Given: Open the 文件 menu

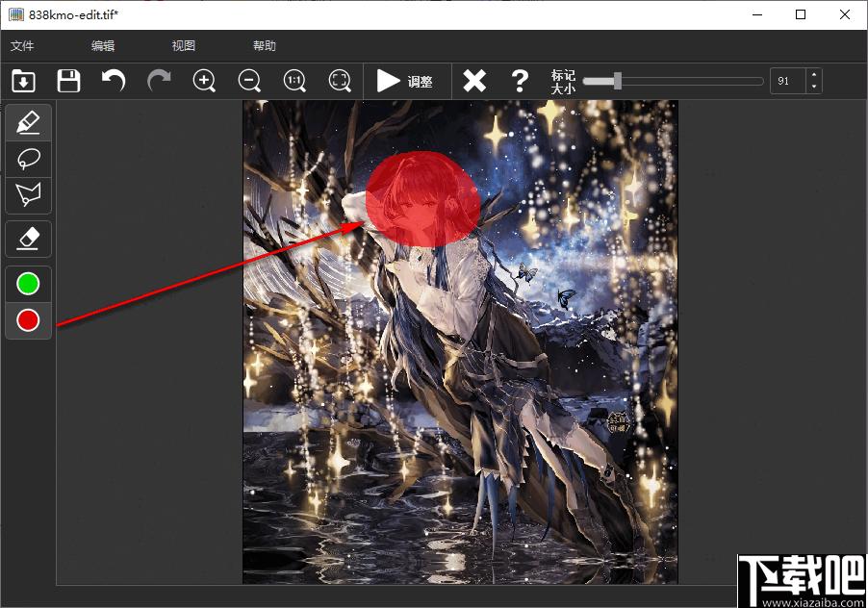Looking at the screenshot, I should [x=22, y=46].
